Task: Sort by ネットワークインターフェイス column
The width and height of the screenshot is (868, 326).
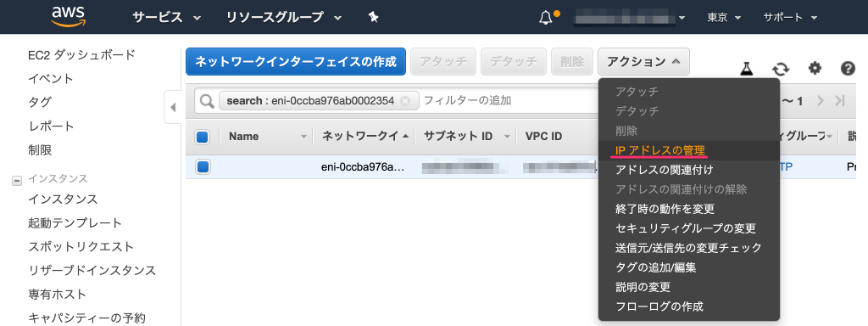Action: (364, 137)
